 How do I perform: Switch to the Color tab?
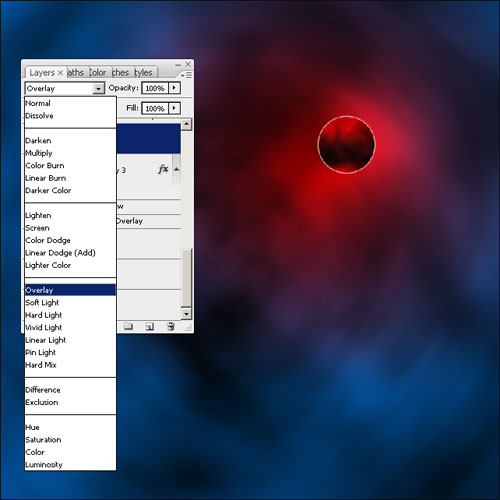tap(98, 72)
